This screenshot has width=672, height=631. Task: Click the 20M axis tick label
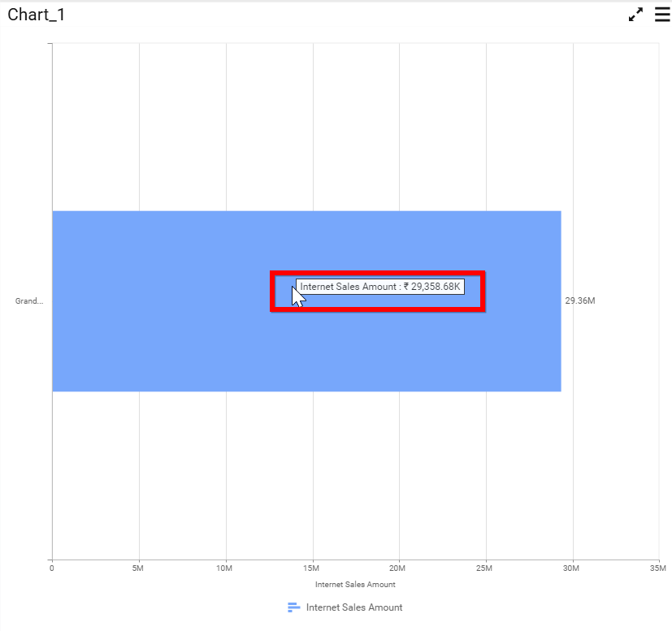(x=397, y=568)
